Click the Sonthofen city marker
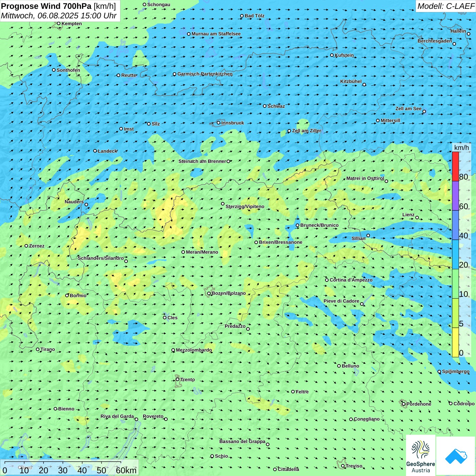476x476 pixels. [x=54, y=70]
